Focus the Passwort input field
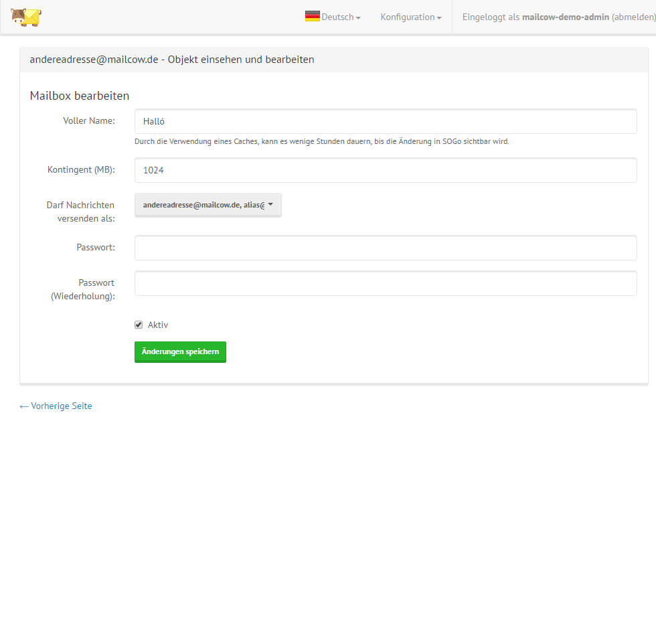 coord(385,248)
